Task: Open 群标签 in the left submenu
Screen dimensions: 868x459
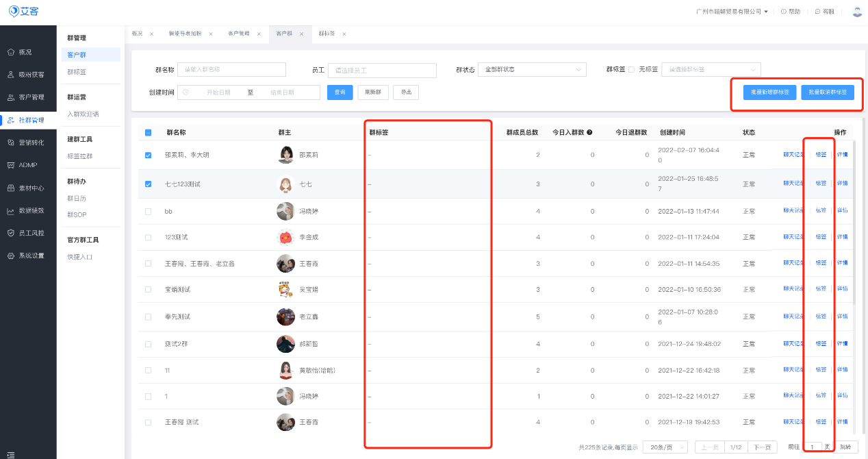Action: point(77,72)
